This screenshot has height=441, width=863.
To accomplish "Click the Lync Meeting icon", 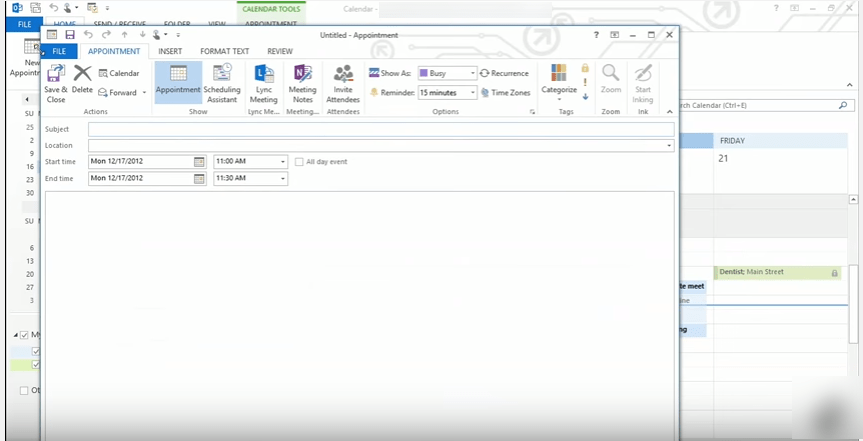I will pyautogui.click(x=264, y=73).
